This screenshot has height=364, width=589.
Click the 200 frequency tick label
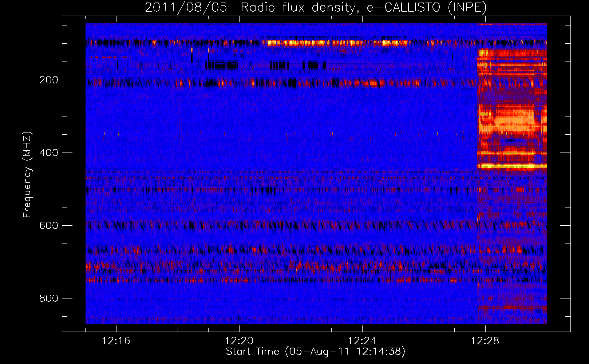(x=49, y=80)
